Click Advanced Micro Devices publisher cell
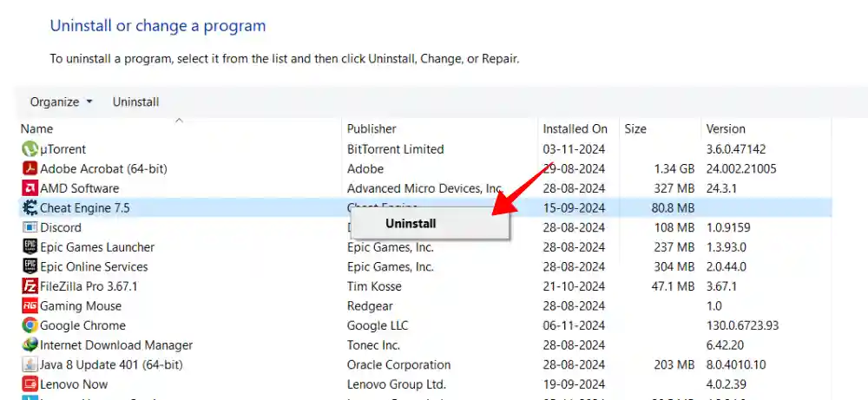This screenshot has height=400, width=868. [x=424, y=188]
